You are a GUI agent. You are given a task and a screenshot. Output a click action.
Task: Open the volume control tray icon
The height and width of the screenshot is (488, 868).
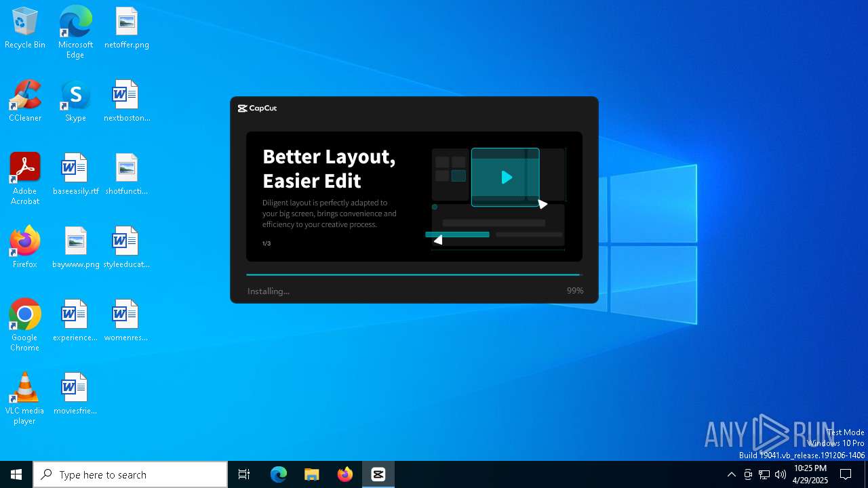[781, 474]
